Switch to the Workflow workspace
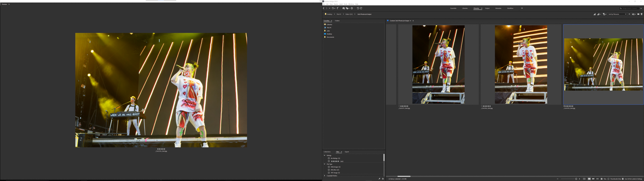 click(510, 8)
